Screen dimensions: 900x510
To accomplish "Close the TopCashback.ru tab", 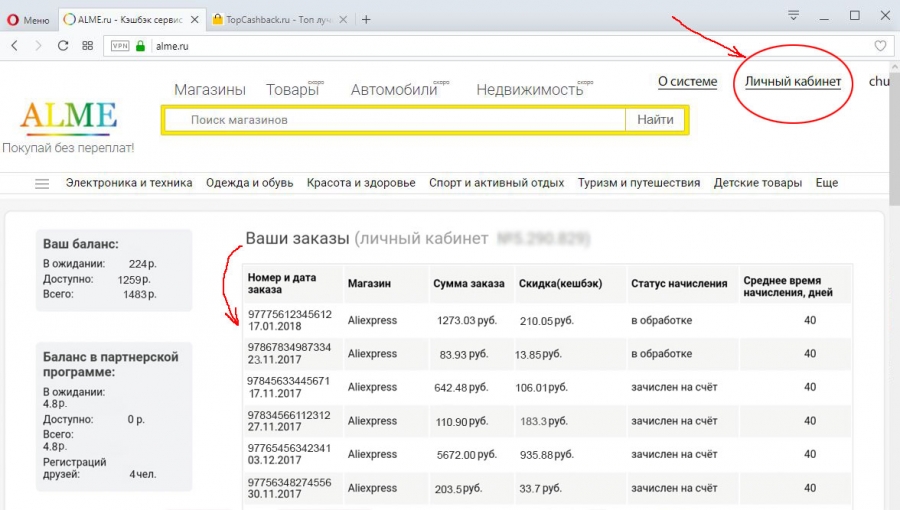I will tap(343, 20).
